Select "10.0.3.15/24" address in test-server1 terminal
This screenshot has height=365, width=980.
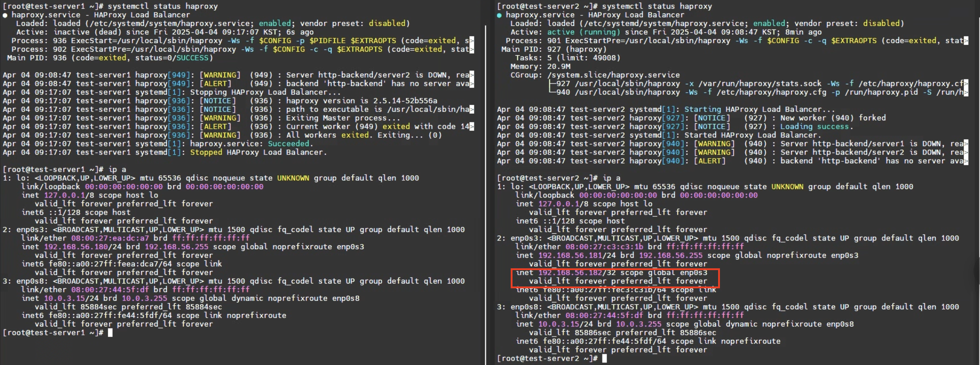pyautogui.click(x=71, y=298)
